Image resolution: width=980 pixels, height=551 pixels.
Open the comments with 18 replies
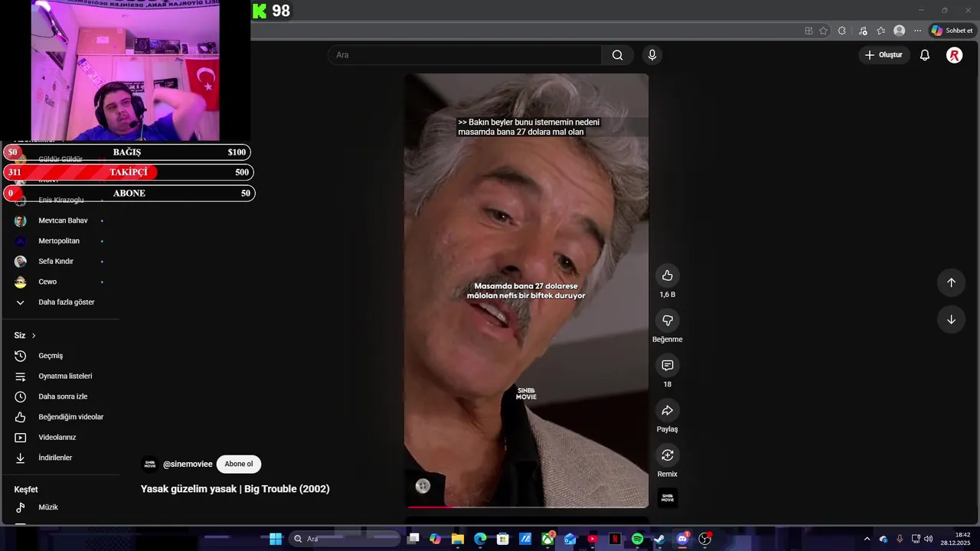point(667,366)
